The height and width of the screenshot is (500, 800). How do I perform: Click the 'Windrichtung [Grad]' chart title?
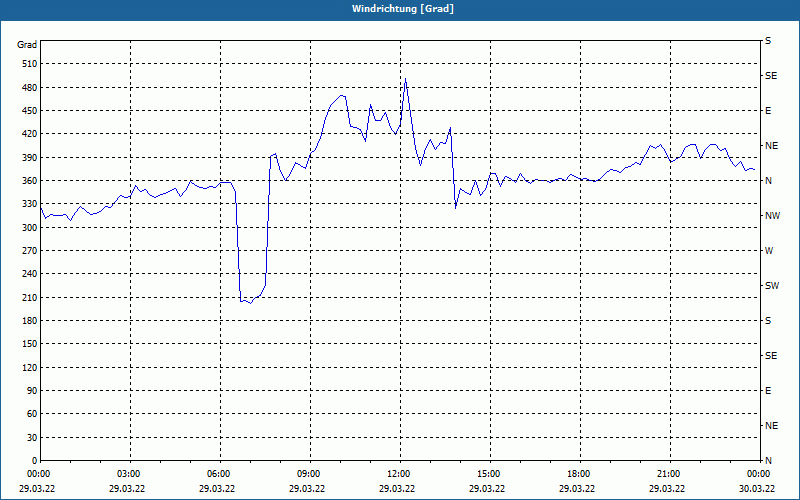(x=403, y=9)
